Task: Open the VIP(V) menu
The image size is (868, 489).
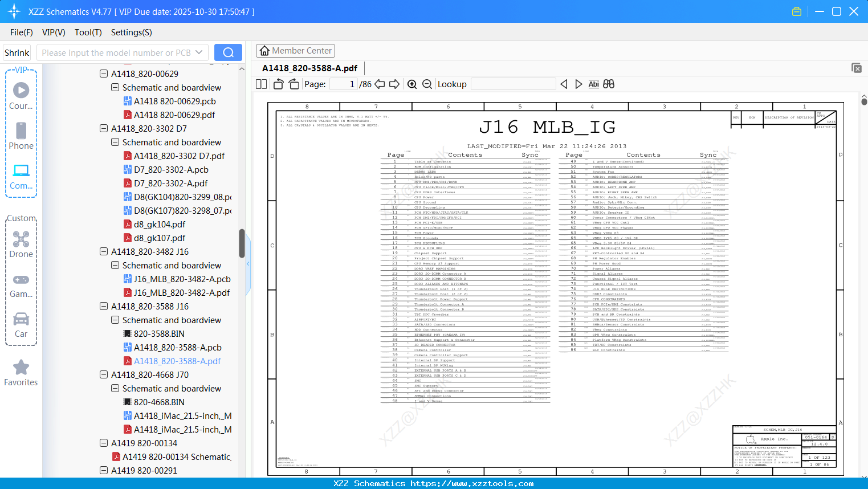Action: 54,32
